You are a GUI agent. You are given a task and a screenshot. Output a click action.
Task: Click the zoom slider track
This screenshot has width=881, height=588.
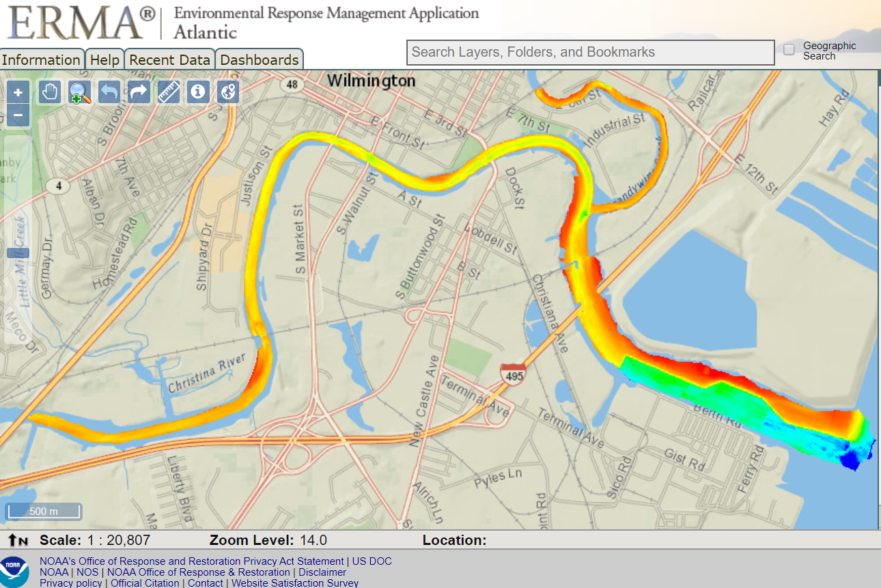click(x=18, y=239)
